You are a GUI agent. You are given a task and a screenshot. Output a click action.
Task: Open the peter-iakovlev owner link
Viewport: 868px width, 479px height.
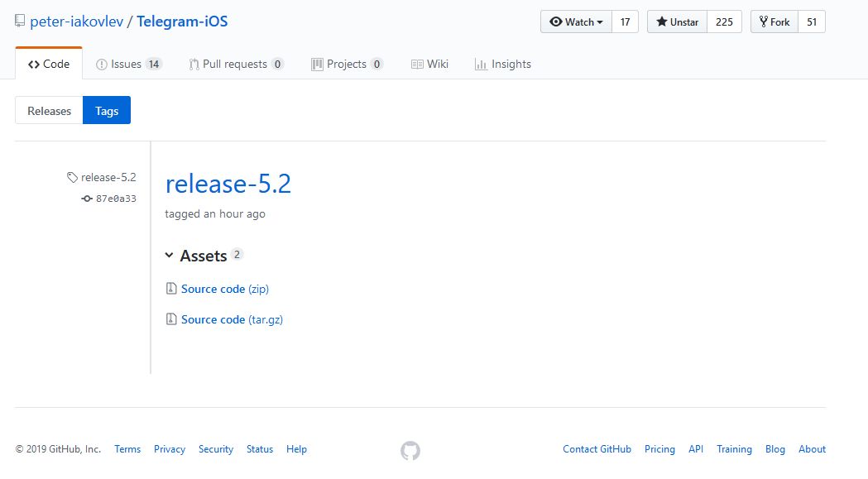coord(76,21)
